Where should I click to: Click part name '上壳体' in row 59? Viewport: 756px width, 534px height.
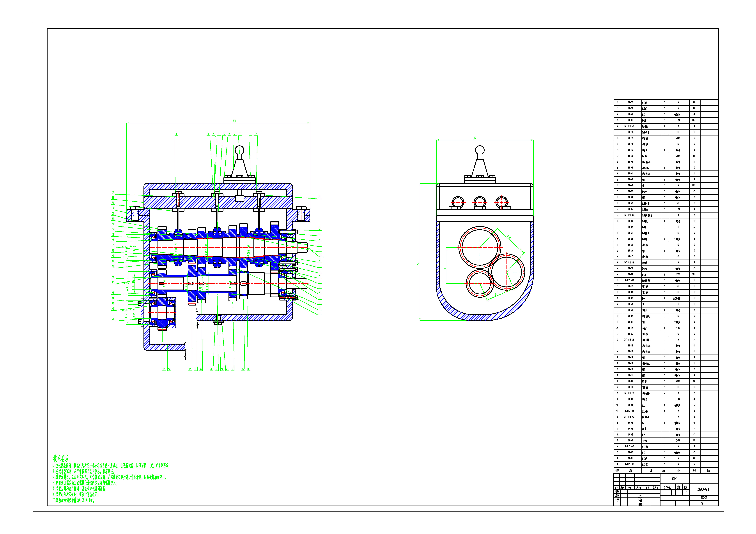click(644, 120)
